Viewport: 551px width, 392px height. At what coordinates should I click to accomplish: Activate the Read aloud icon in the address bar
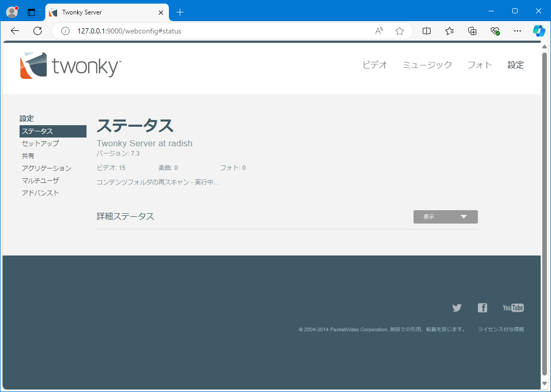click(379, 31)
